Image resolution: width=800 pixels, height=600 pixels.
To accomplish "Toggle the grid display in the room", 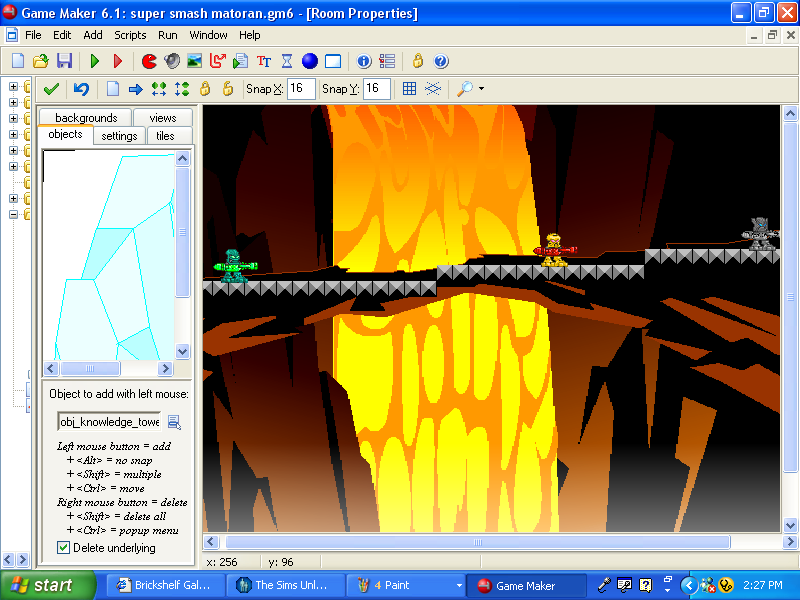I will click(x=407, y=89).
